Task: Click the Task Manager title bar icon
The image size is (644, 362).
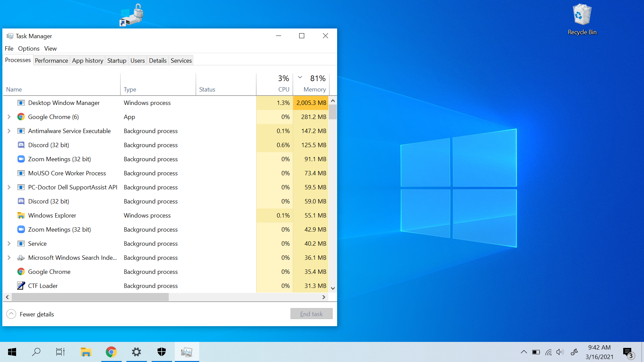Action: [10, 36]
